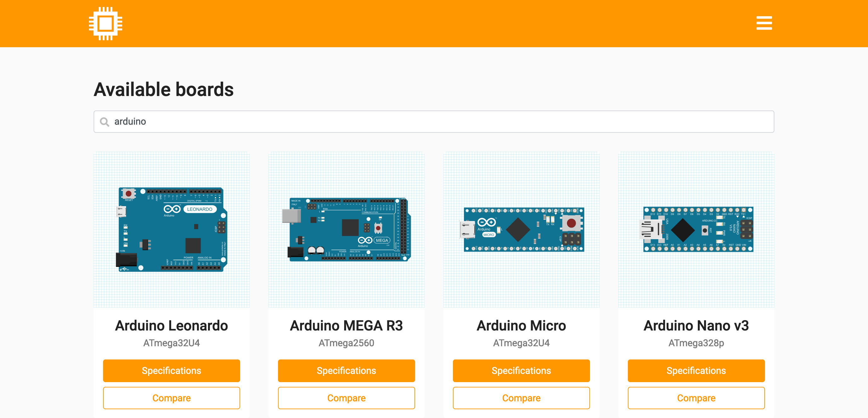The width and height of the screenshot is (868, 418).
Task: Click the Arduino Nano v3 title
Action: point(696,325)
